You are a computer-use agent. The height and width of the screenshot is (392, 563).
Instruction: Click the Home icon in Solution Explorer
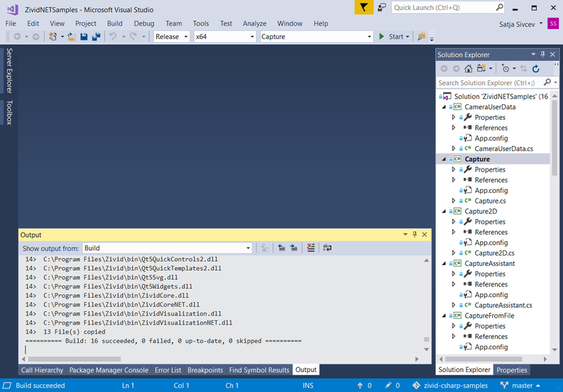pyautogui.click(x=468, y=69)
